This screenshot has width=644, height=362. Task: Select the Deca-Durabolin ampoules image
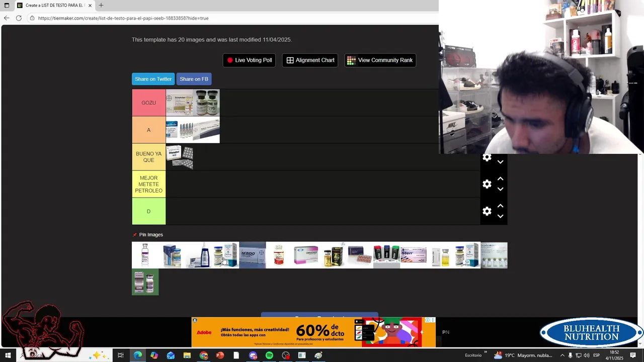click(494, 255)
